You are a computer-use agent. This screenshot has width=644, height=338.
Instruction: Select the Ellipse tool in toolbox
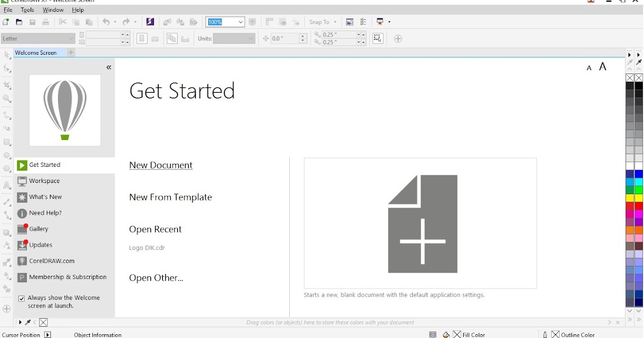tap(7, 156)
